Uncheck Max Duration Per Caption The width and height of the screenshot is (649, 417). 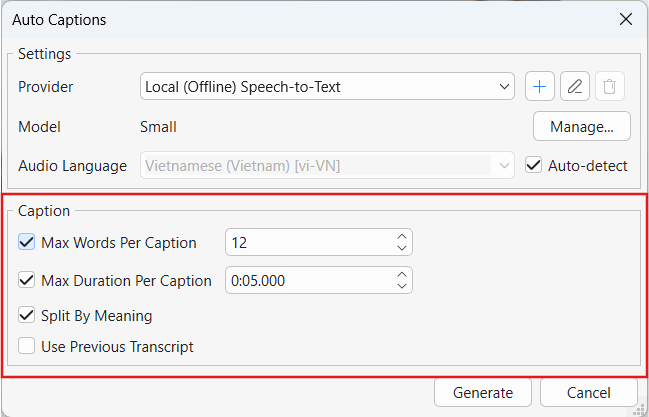point(26,280)
